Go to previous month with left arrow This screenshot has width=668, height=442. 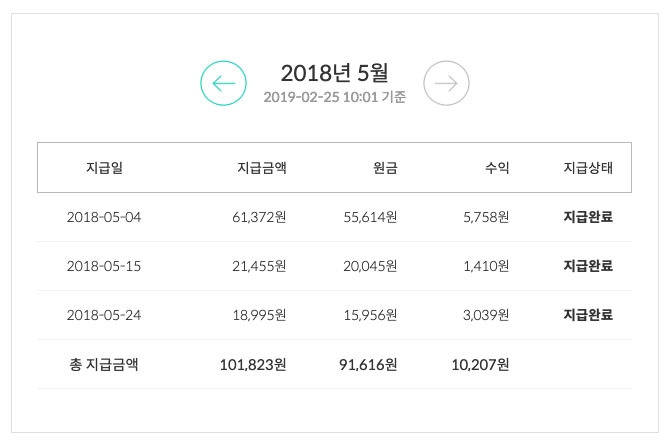223,84
